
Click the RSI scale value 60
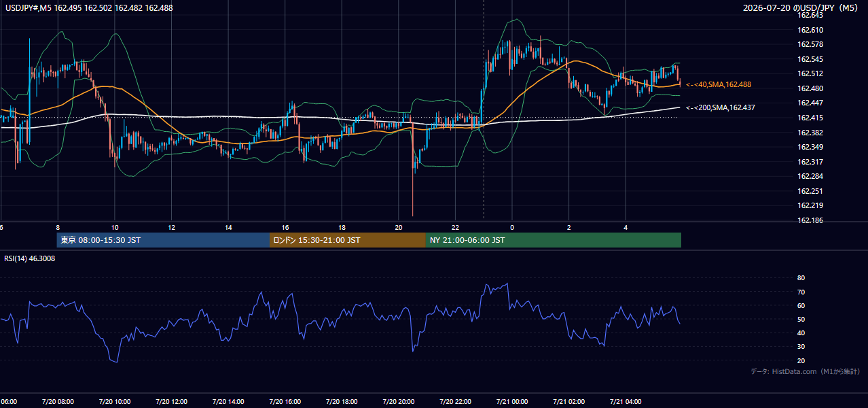801,305
